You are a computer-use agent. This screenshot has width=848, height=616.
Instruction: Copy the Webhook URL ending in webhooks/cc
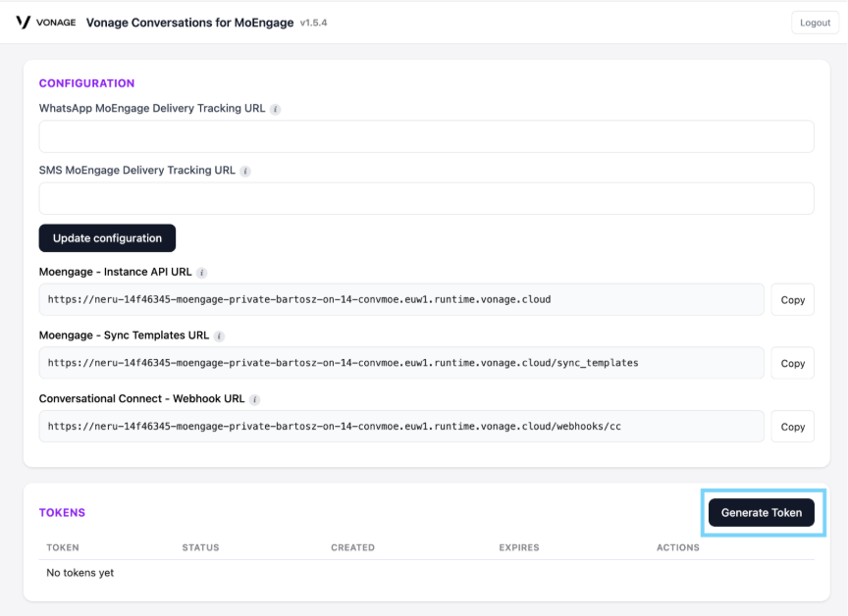coord(793,427)
